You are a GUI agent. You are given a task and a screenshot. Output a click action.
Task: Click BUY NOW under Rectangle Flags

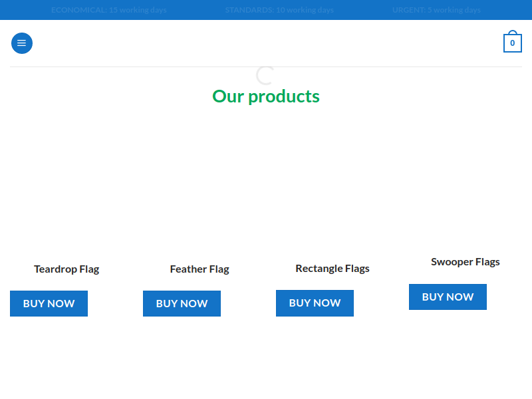315,303
